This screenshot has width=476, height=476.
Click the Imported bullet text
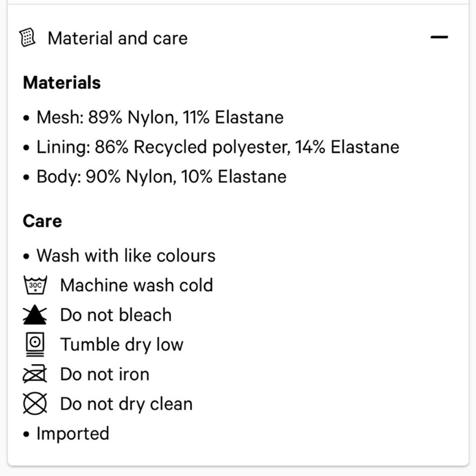click(x=73, y=434)
